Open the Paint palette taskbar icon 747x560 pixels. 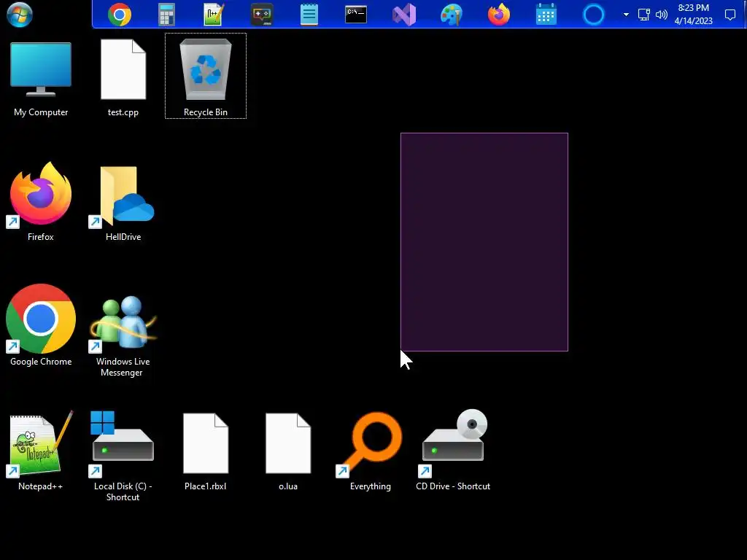(451, 15)
